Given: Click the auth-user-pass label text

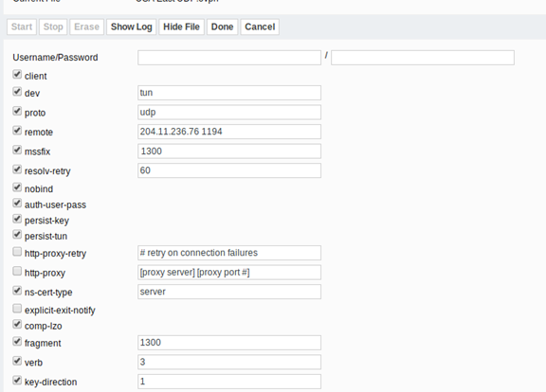Looking at the screenshot, I should pos(55,205).
